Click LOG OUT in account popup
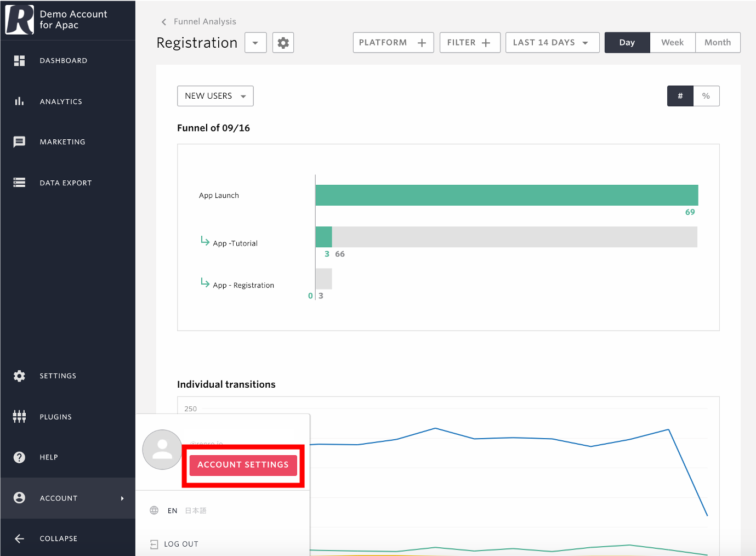This screenshot has height=556, width=756. click(181, 544)
